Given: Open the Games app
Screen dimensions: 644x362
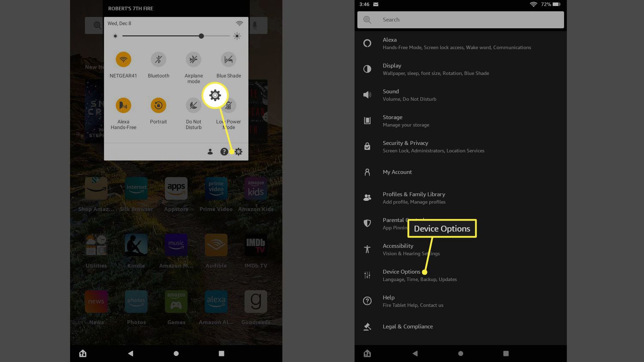Looking at the screenshot, I should (x=176, y=302).
